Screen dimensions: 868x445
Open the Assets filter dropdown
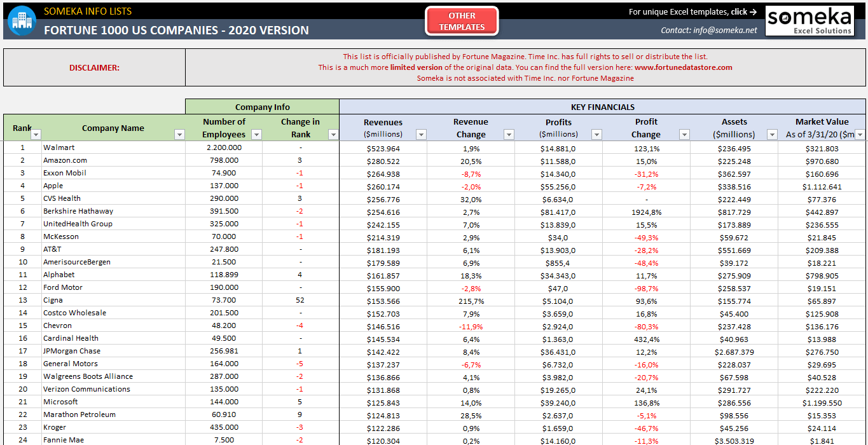click(771, 134)
